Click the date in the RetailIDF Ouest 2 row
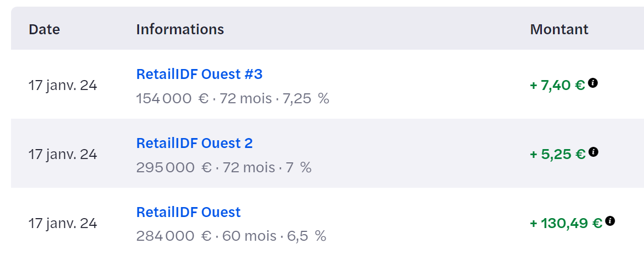The width and height of the screenshot is (644, 254). pyautogui.click(x=62, y=154)
